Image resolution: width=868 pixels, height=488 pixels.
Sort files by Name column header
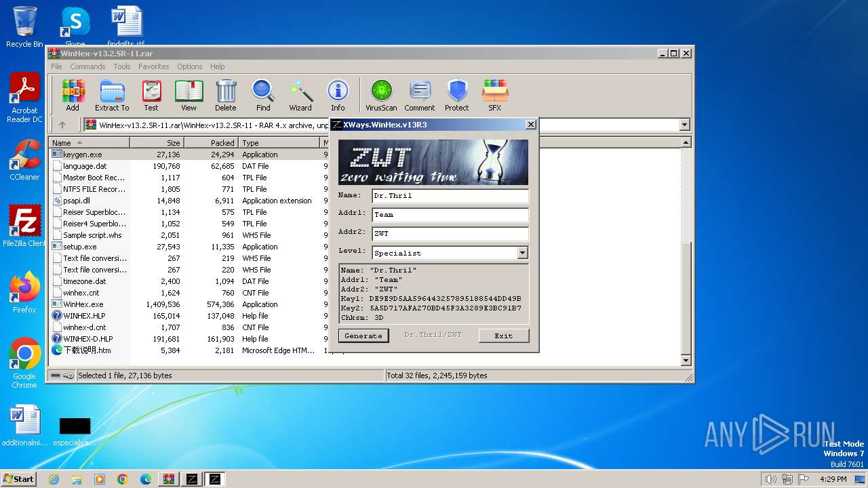point(90,143)
